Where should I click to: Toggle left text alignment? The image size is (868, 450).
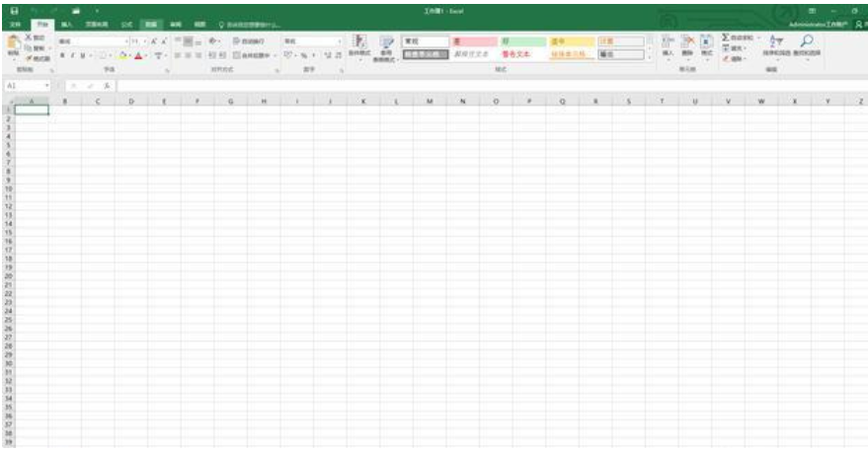point(179,55)
